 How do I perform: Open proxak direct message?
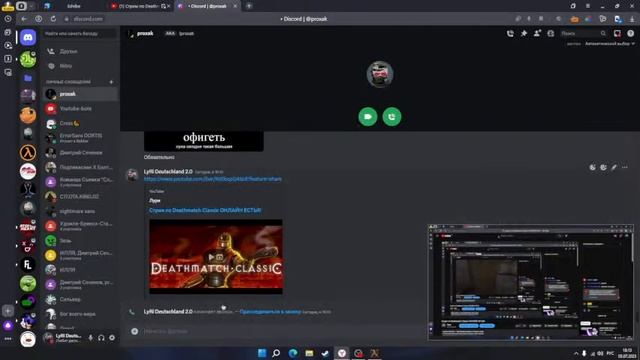tap(80, 94)
